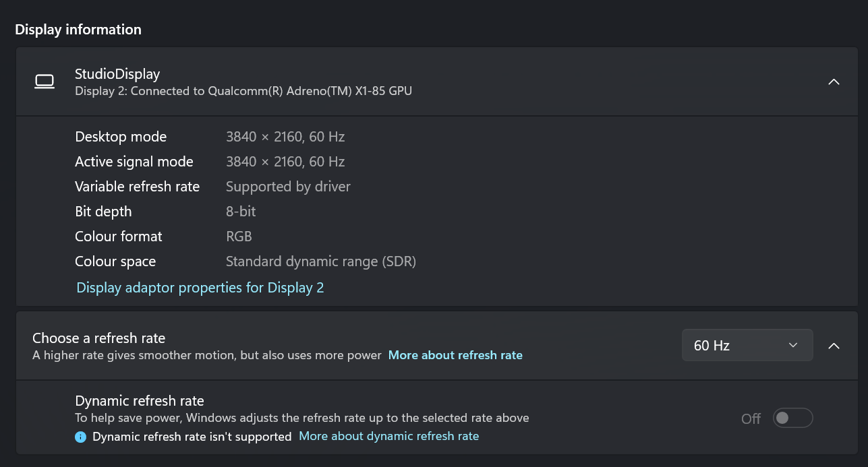This screenshot has height=467, width=868.
Task: Collapse the StudioDisplay details section
Action: coord(834,82)
